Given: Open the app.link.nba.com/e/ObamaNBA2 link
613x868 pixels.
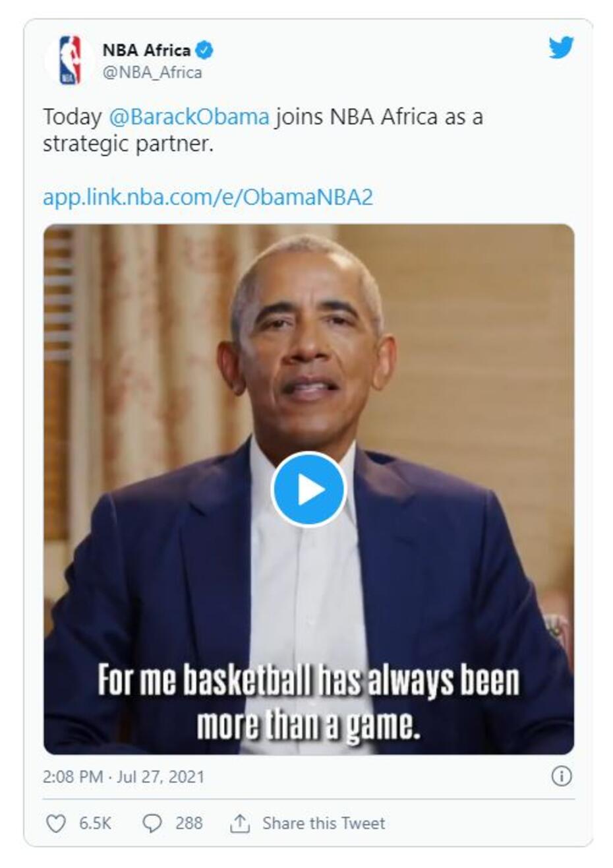Looking at the screenshot, I should click(208, 197).
